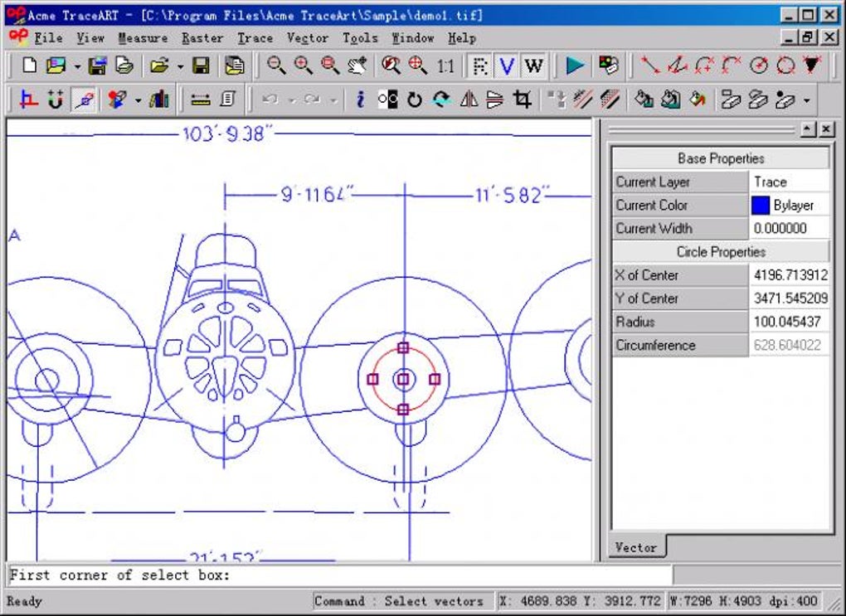Viewport: 846px width, 616px height.
Task: Click the orthogonal axis icon
Action: point(28,99)
